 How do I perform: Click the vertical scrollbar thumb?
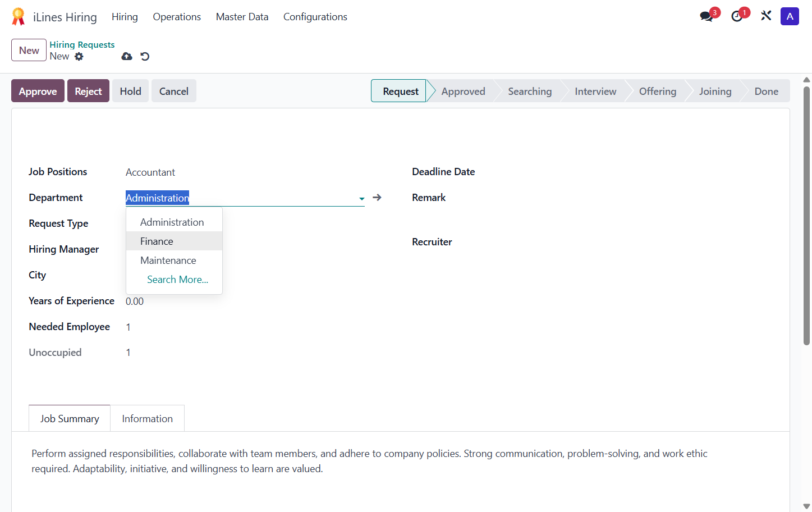click(x=806, y=216)
